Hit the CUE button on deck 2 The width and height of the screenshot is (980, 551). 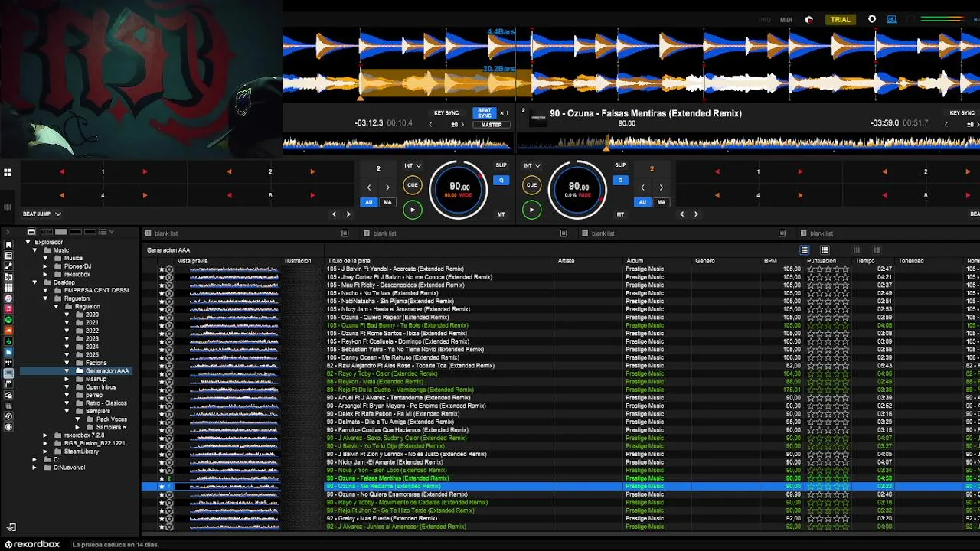point(532,184)
